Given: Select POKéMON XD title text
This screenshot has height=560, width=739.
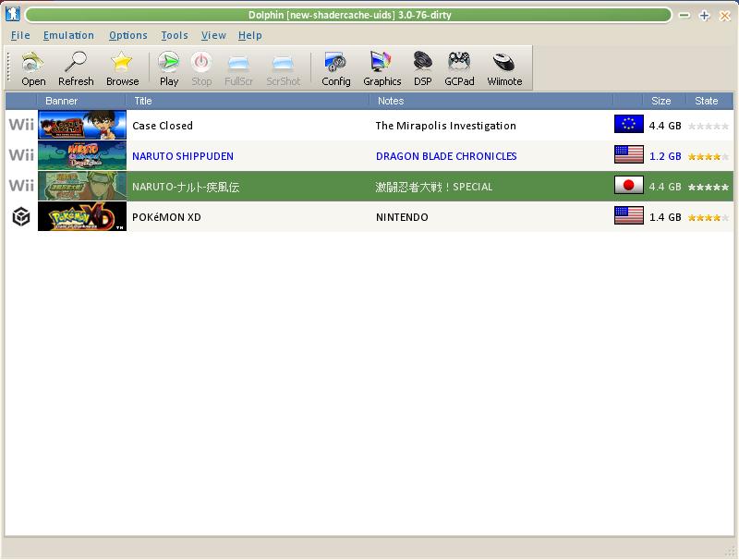Looking at the screenshot, I should point(166,217).
